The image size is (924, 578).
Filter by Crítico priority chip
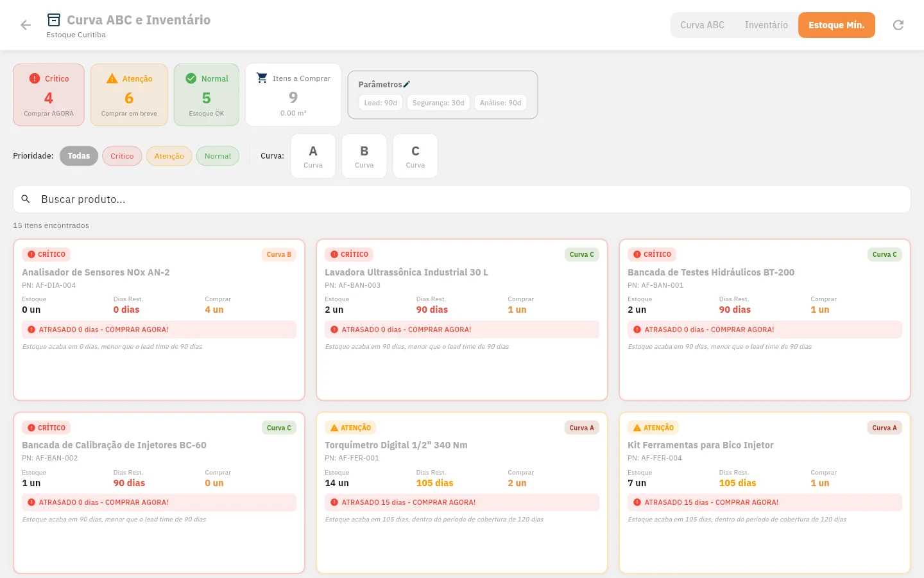[122, 156]
